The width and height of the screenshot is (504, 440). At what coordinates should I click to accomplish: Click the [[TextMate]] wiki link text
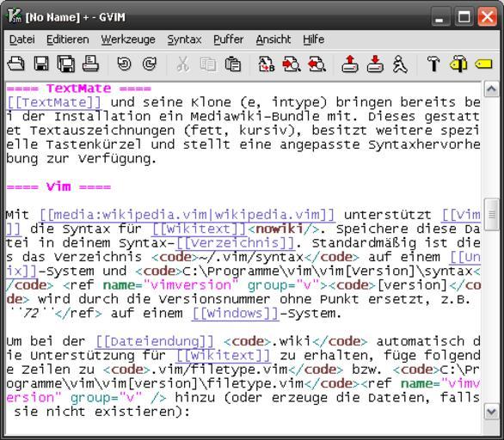54,102
